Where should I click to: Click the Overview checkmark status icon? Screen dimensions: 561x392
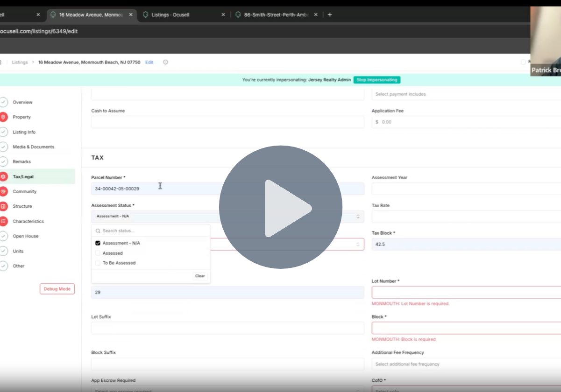[3, 102]
